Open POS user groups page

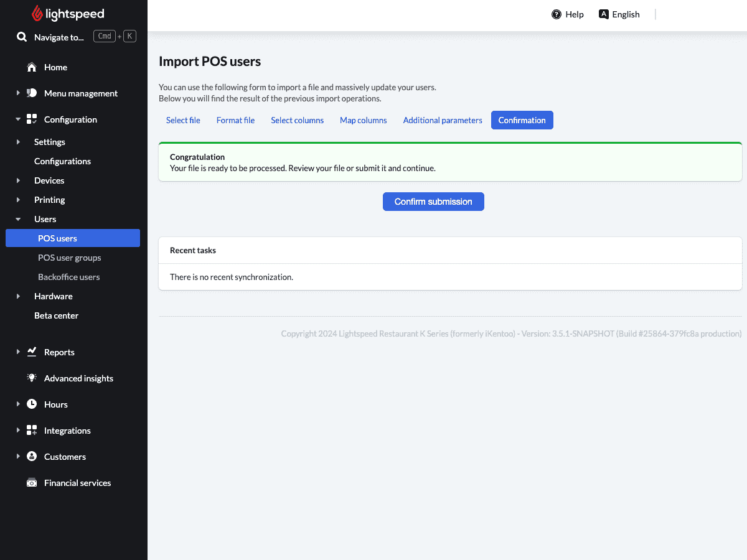coord(69,258)
